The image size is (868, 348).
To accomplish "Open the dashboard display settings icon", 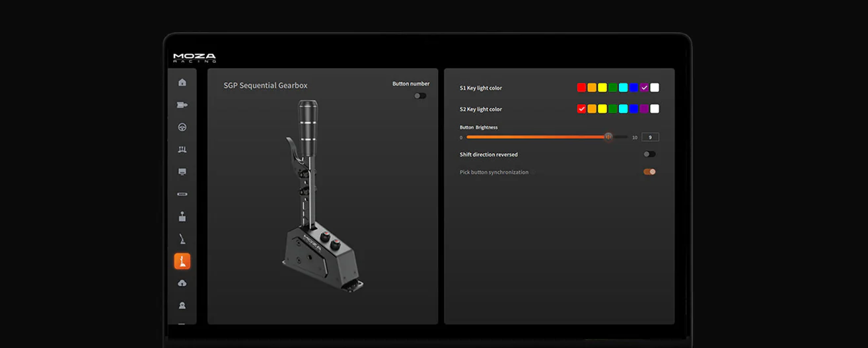I will pos(182,172).
